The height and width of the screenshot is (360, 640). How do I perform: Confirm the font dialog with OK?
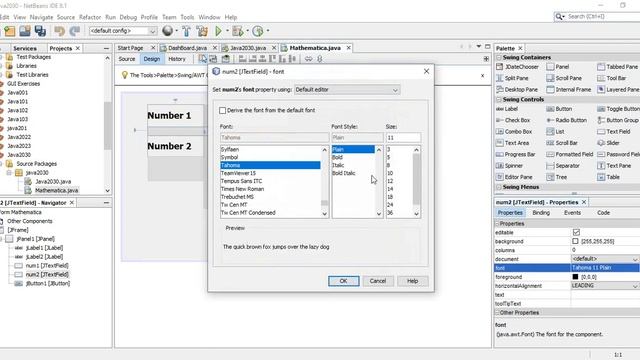click(x=343, y=281)
